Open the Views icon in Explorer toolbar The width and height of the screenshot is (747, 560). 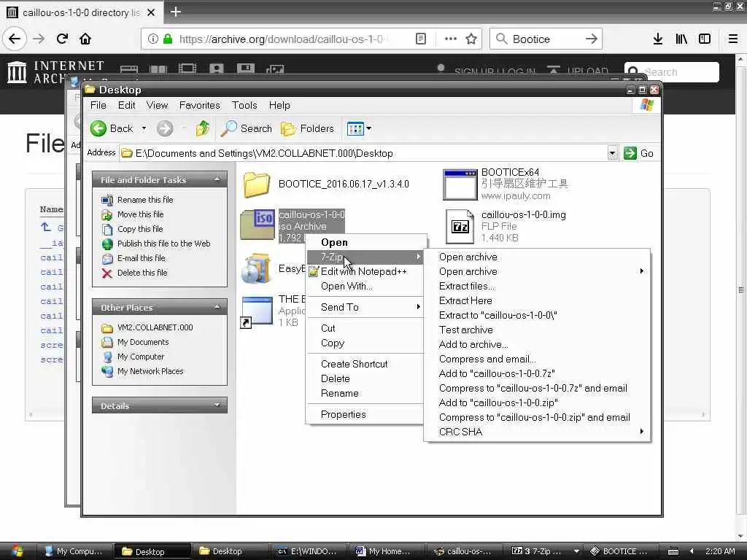355,128
